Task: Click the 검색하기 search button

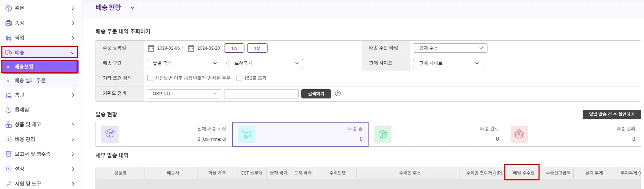Action: tap(316, 94)
